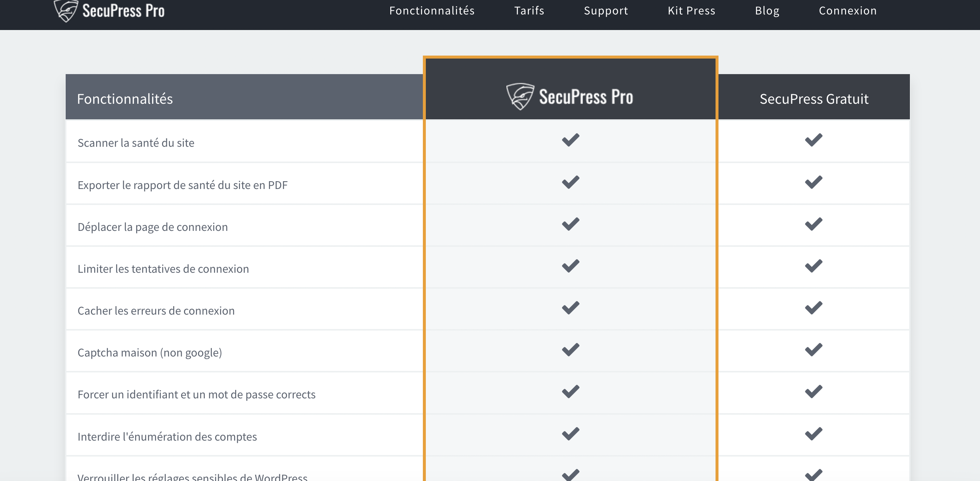Click Pro checkmark for Déplacer la page de connexion
The width and height of the screenshot is (980, 481).
pos(570,224)
